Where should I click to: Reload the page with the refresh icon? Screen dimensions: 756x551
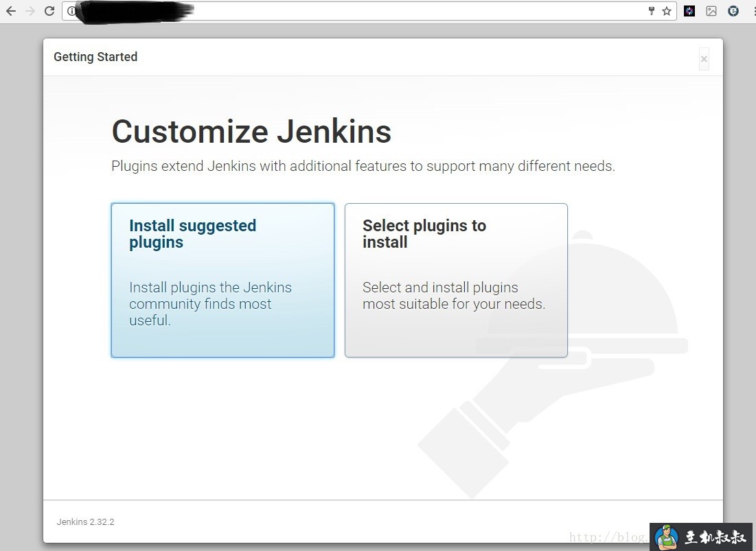49,11
